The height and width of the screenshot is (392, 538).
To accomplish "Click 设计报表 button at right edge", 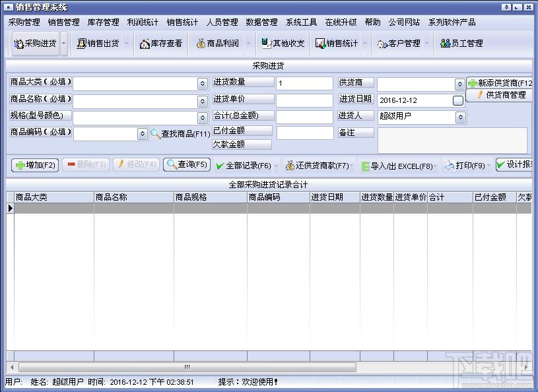I will [514, 165].
